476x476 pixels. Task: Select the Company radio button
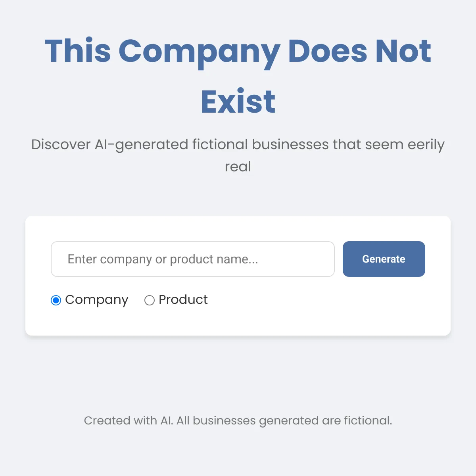point(56,300)
